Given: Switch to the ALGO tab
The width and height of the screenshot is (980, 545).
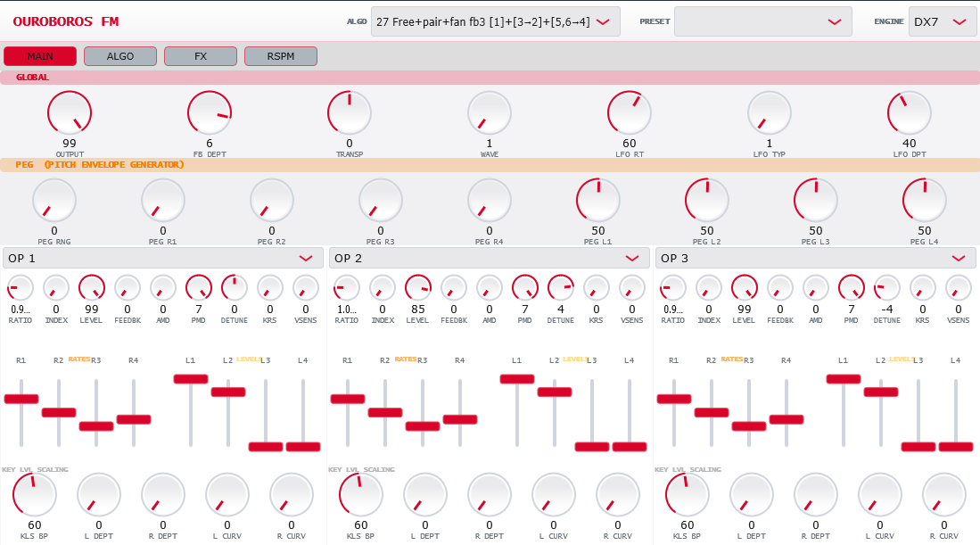Looking at the screenshot, I should [120, 56].
